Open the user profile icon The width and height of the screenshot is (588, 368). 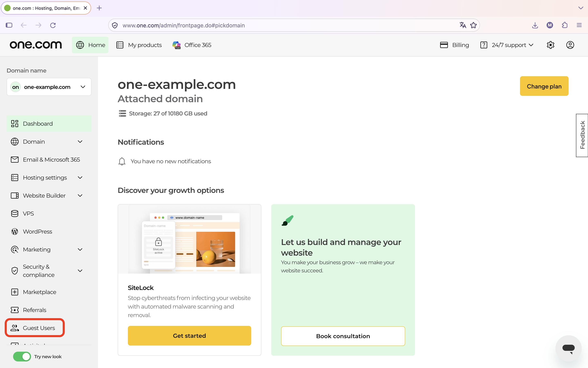pyautogui.click(x=570, y=45)
